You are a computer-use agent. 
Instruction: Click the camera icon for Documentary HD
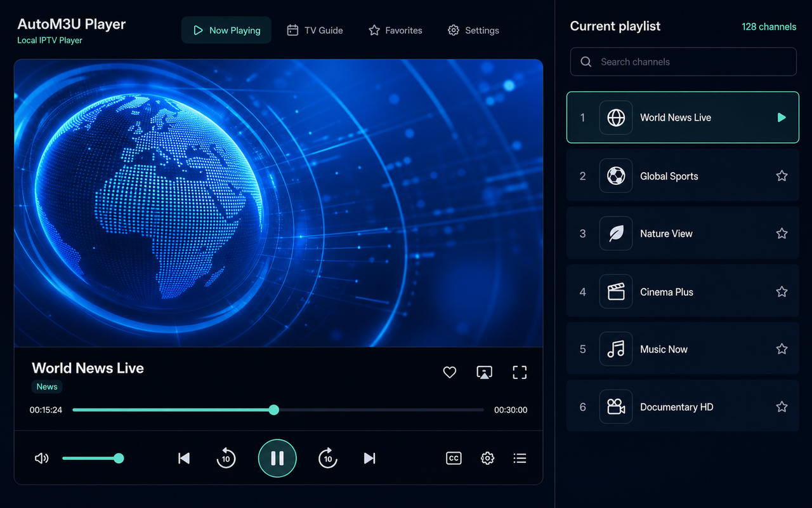[616, 407]
